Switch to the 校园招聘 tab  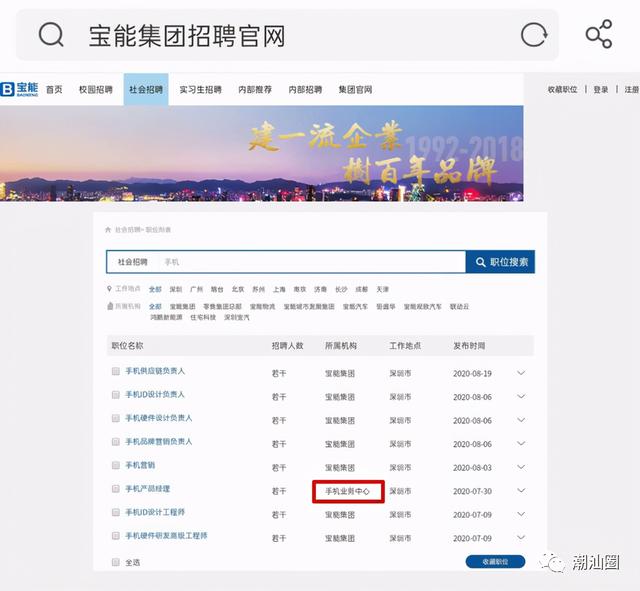tap(97, 89)
